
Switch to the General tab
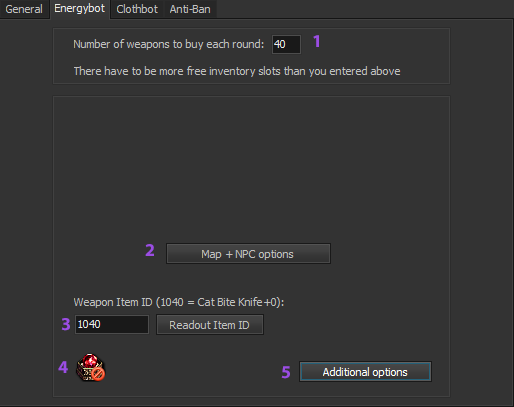24,9
